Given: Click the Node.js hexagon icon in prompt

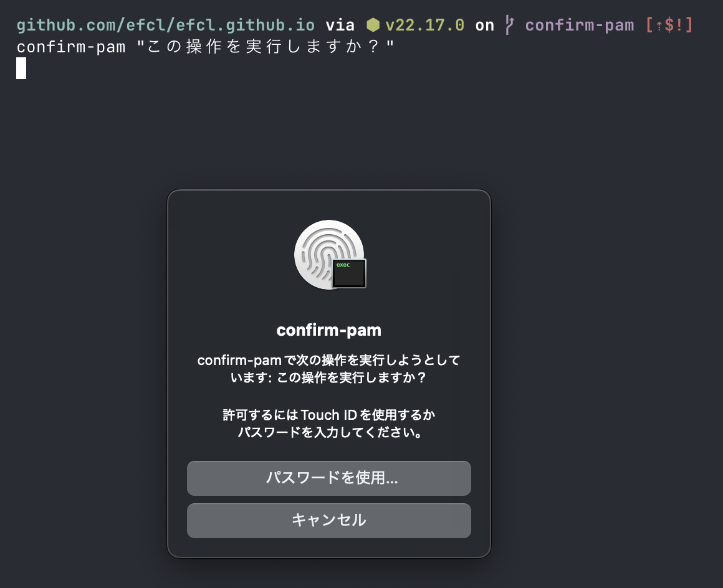Looking at the screenshot, I should tap(373, 26).
